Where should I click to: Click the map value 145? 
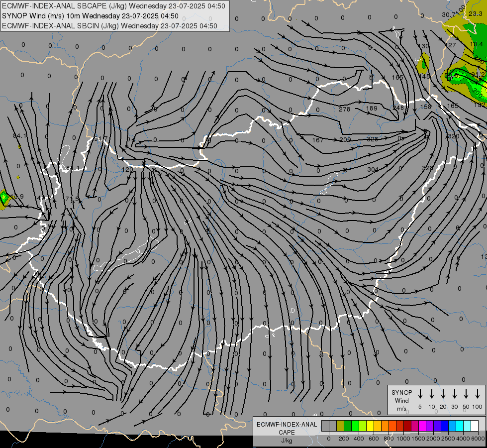[424, 77]
